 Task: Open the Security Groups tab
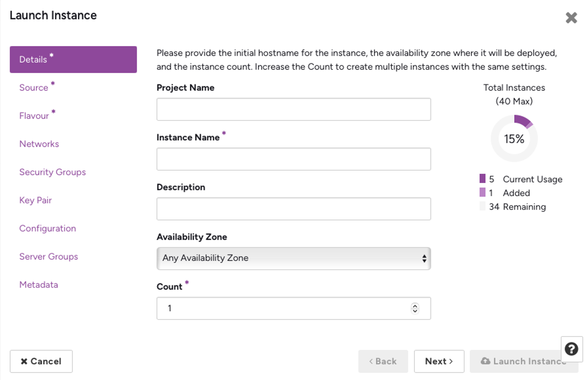(x=52, y=172)
